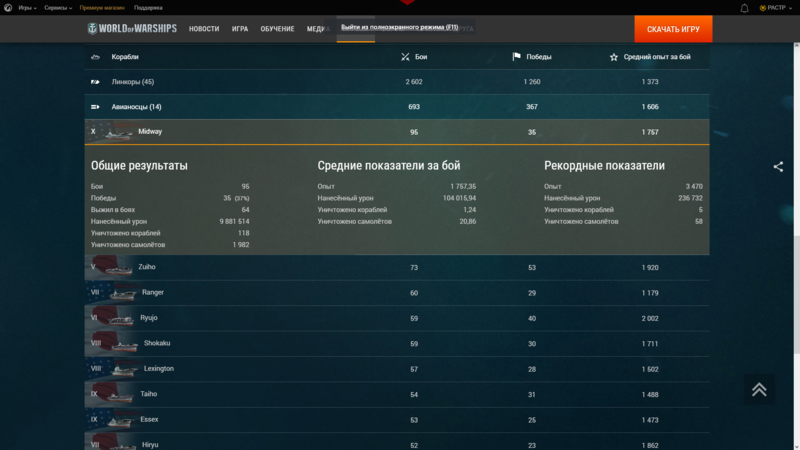Click the star icon by Средний опыт за бой

[x=614, y=57]
